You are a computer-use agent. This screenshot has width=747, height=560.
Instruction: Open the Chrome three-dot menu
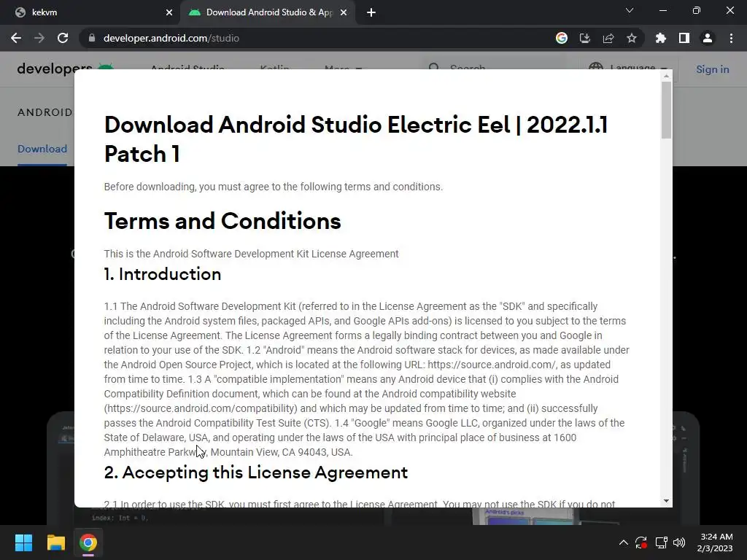[x=731, y=38]
